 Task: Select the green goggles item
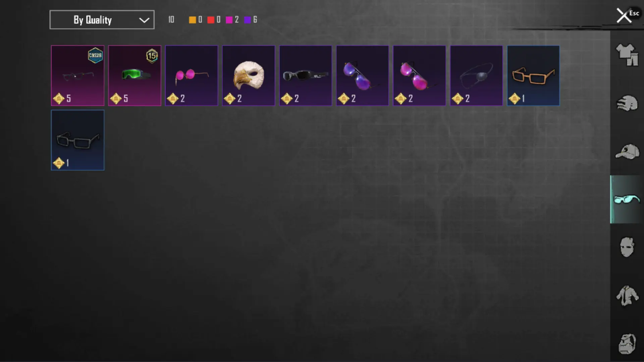point(135,75)
